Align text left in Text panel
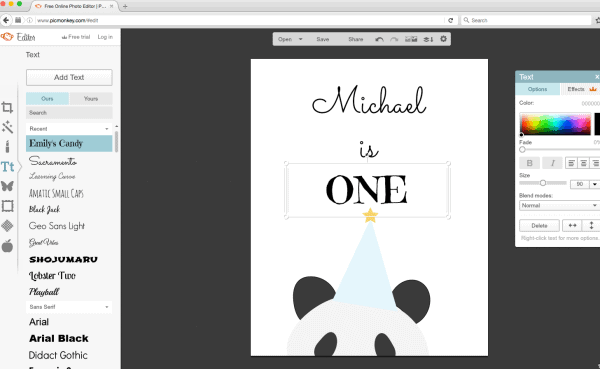This screenshot has width=600, height=369. [571, 163]
